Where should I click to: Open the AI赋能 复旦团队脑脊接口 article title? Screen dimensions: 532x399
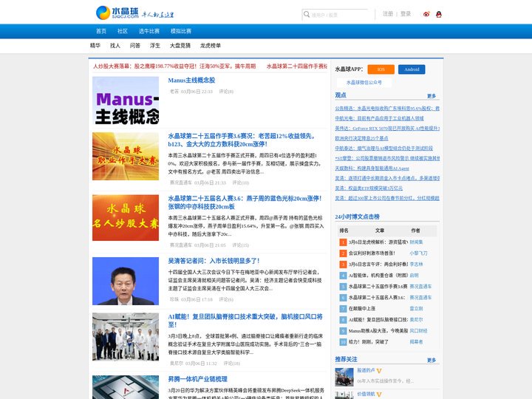(245, 321)
